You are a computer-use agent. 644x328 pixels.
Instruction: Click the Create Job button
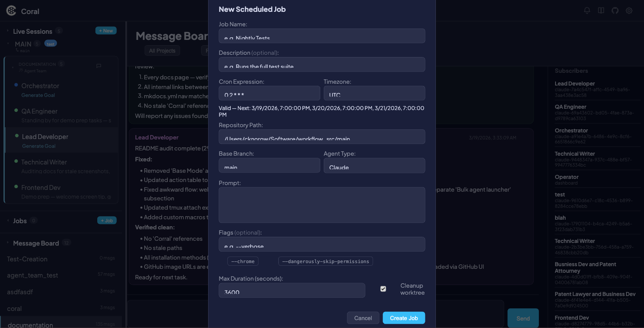click(x=403, y=317)
